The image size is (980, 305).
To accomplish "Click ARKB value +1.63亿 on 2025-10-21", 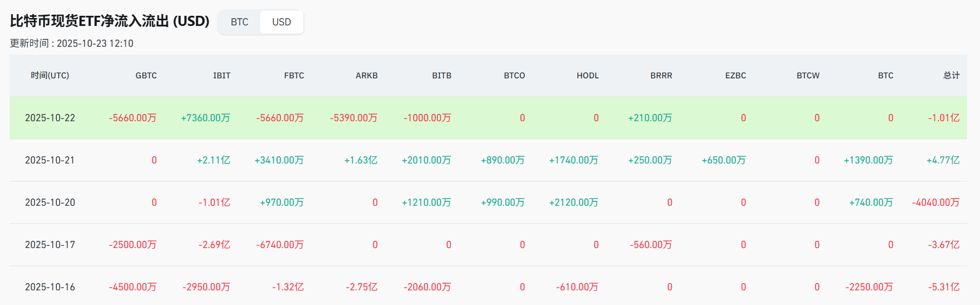I will (360, 160).
